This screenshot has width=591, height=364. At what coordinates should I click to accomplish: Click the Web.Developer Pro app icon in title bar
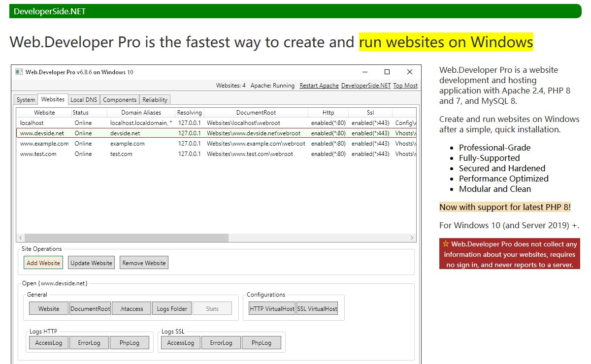[19, 72]
